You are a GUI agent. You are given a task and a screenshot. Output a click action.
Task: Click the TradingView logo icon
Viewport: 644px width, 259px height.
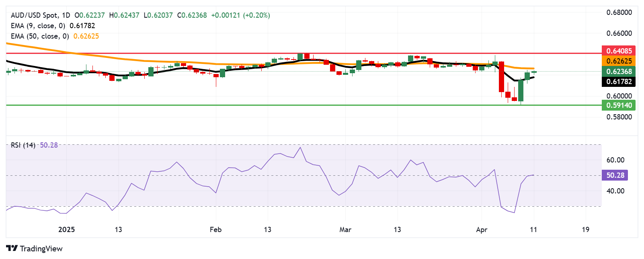coord(12,249)
